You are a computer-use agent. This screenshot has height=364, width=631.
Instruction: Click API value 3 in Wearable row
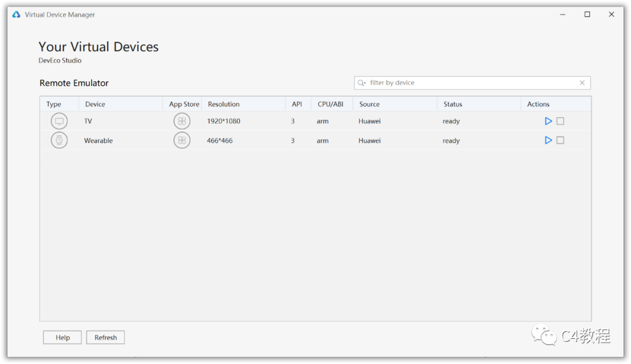tap(293, 140)
